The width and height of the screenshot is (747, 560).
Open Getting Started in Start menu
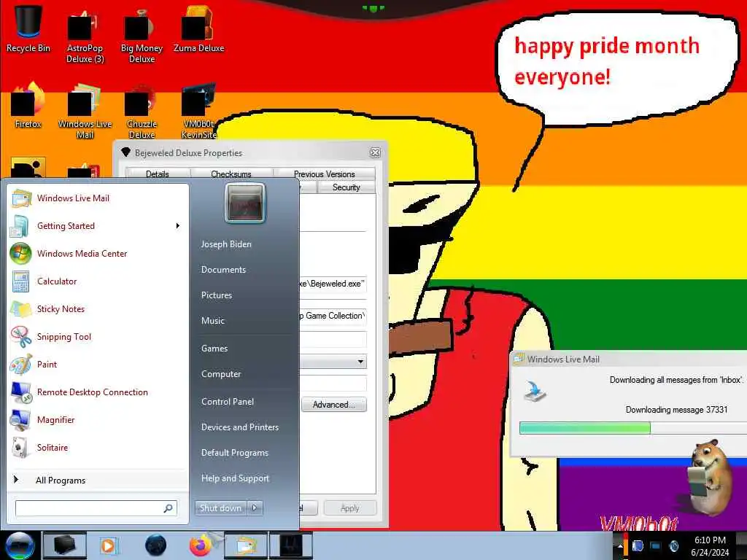click(98, 226)
